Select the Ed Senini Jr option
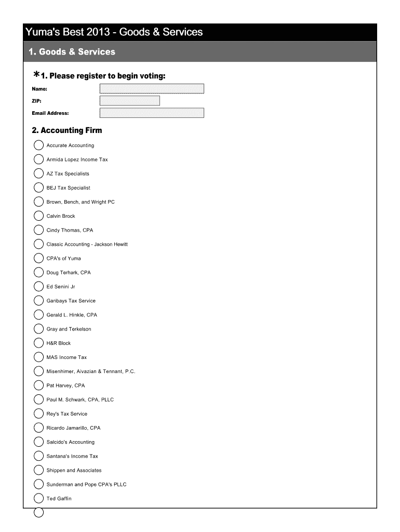 39,286
